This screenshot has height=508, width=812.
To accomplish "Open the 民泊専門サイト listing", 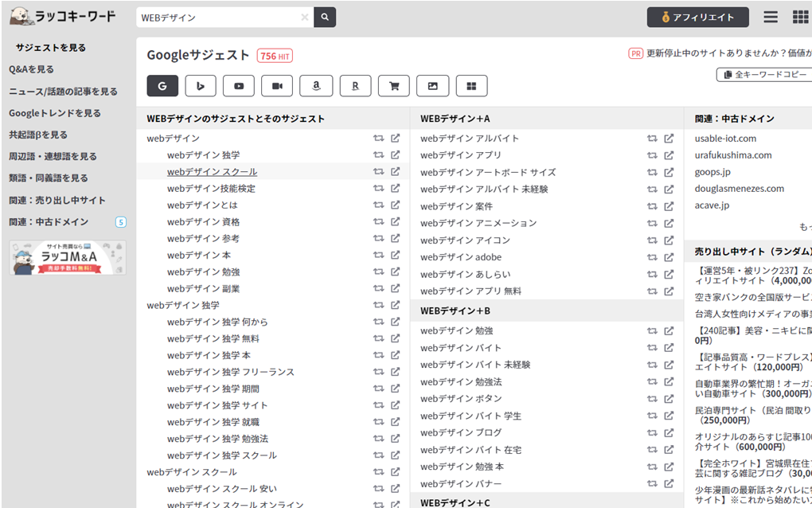I will tap(753, 415).
